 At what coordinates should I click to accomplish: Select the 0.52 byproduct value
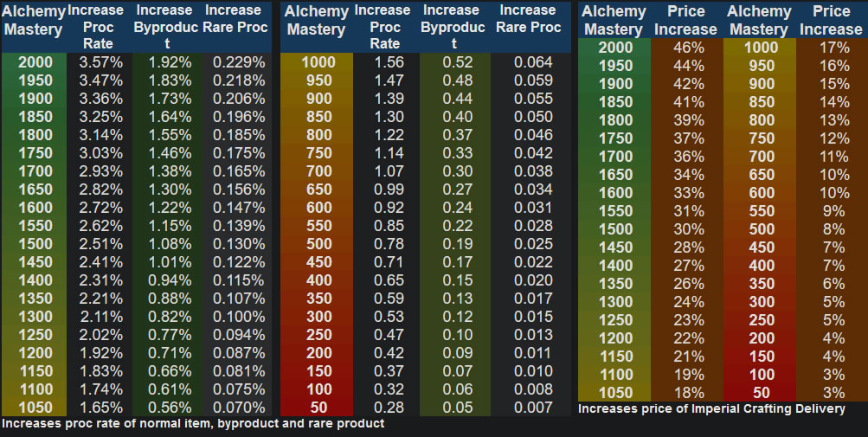458,63
